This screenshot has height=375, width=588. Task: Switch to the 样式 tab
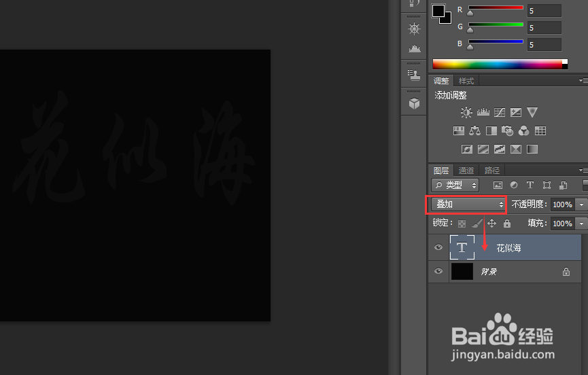coord(466,81)
